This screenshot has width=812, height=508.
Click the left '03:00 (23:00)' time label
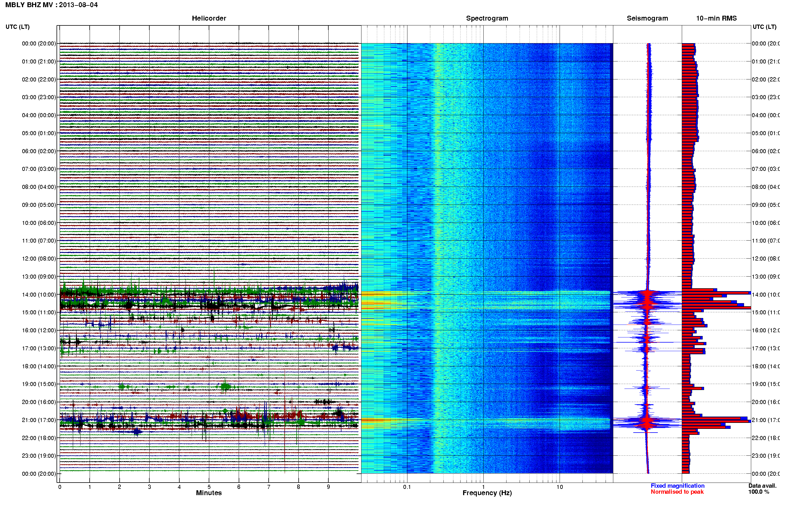[x=39, y=97]
